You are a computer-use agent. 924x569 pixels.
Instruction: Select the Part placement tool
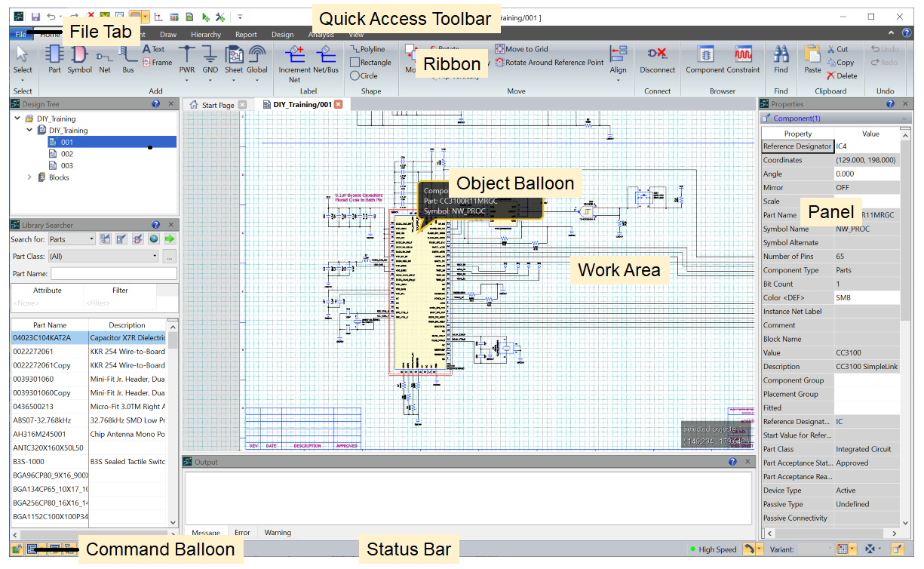pyautogui.click(x=54, y=57)
